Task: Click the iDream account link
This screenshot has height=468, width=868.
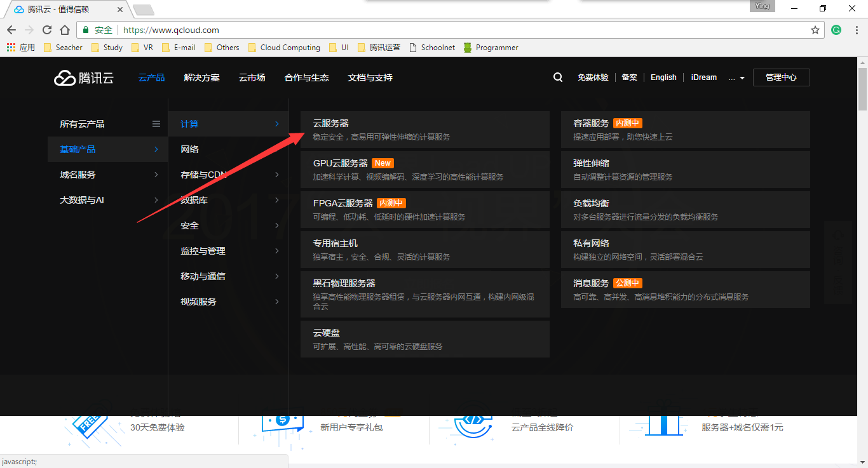Action: point(703,77)
